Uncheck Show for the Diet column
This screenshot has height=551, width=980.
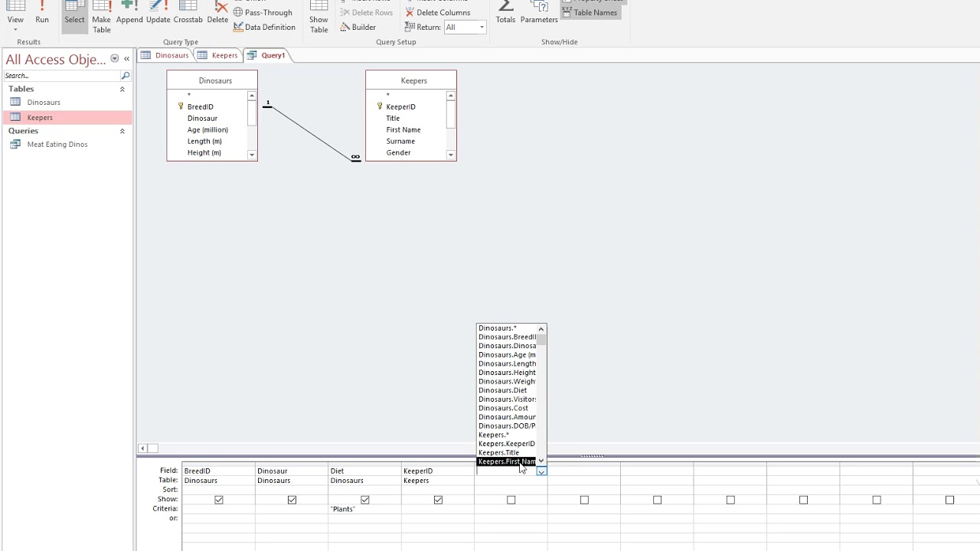pyautogui.click(x=365, y=500)
